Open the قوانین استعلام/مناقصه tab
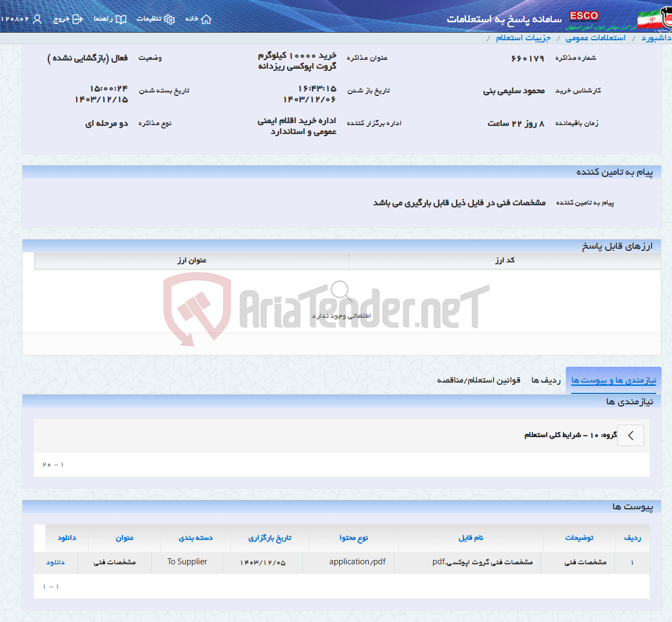The width and height of the screenshot is (672, 622). 479,380
